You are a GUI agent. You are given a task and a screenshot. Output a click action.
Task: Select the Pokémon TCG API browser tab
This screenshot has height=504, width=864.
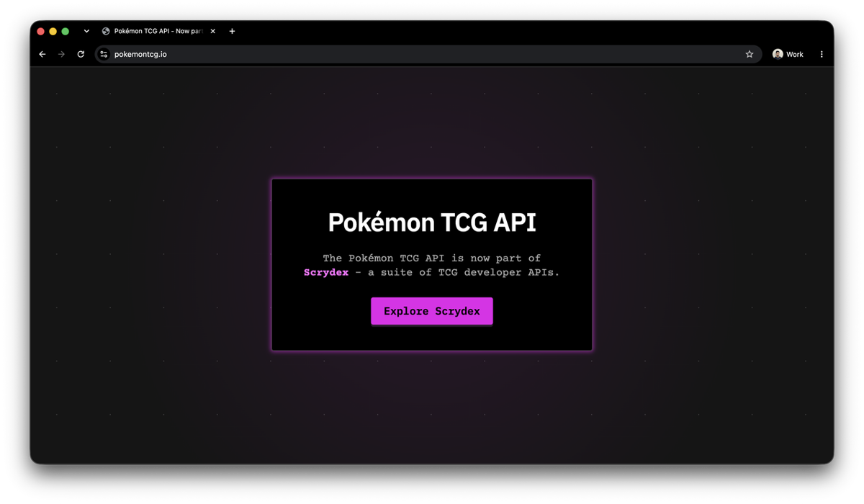point(158,31)
